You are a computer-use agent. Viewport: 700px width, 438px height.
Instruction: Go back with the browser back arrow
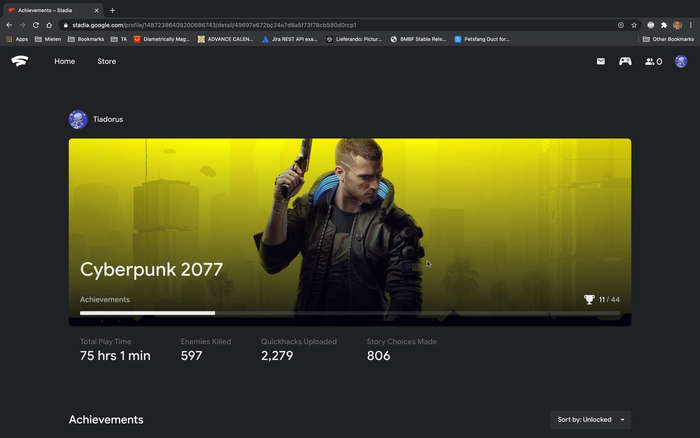[9, 25]
